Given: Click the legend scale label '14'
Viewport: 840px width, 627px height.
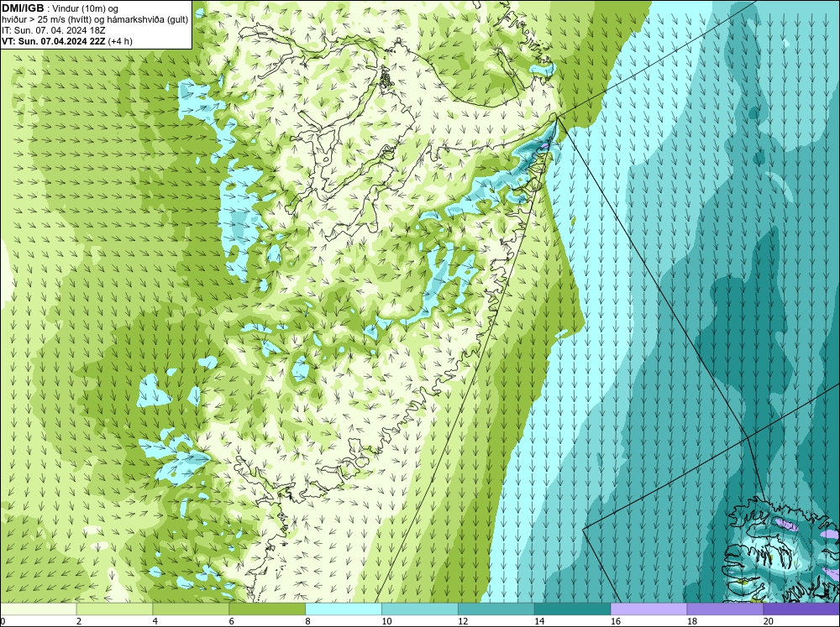Looking at the screenshot, I should 539,621.
